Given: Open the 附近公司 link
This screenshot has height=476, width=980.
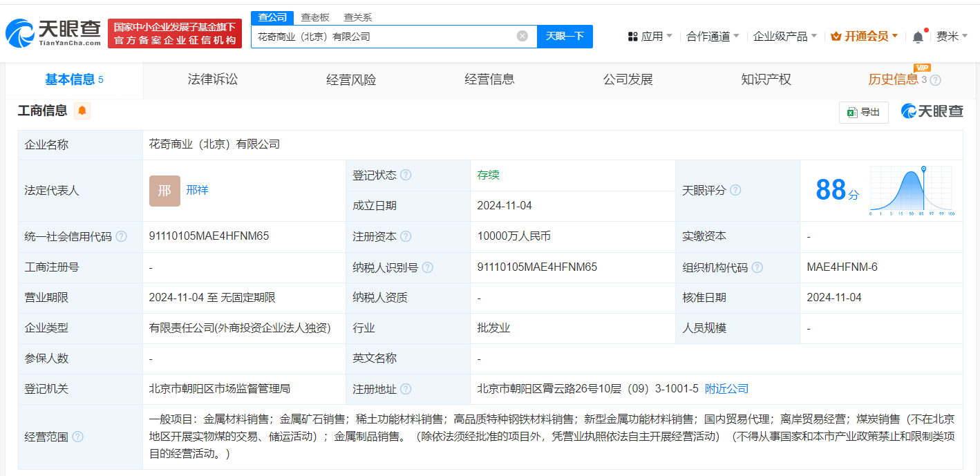Looking at the screenshot, I should click(726, 389).
